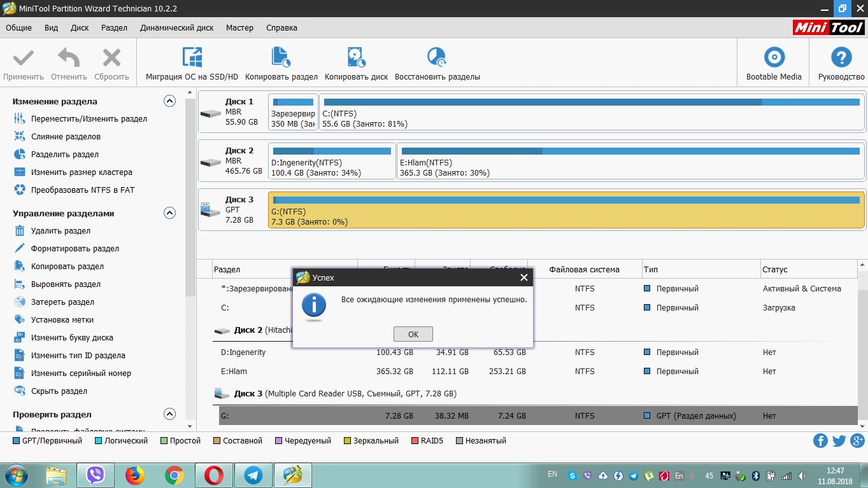
Task: Select the E:Hlam row in the list
Action: tap(535, 372)
